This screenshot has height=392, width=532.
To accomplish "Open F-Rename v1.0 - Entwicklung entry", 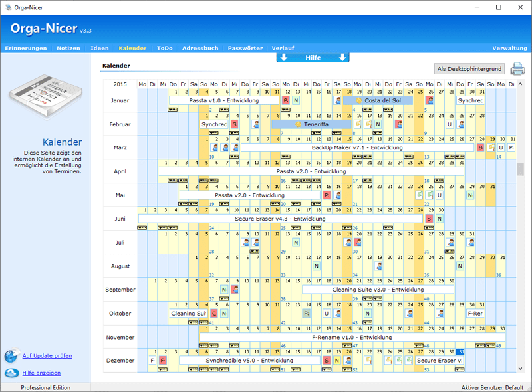I will click(352, 337).
